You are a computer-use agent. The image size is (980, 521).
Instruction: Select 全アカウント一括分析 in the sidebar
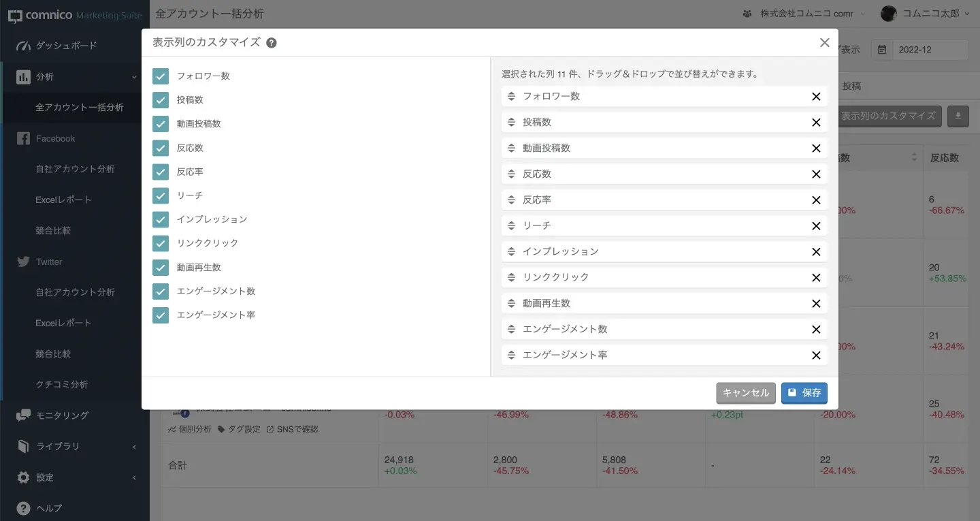(80, 108)
